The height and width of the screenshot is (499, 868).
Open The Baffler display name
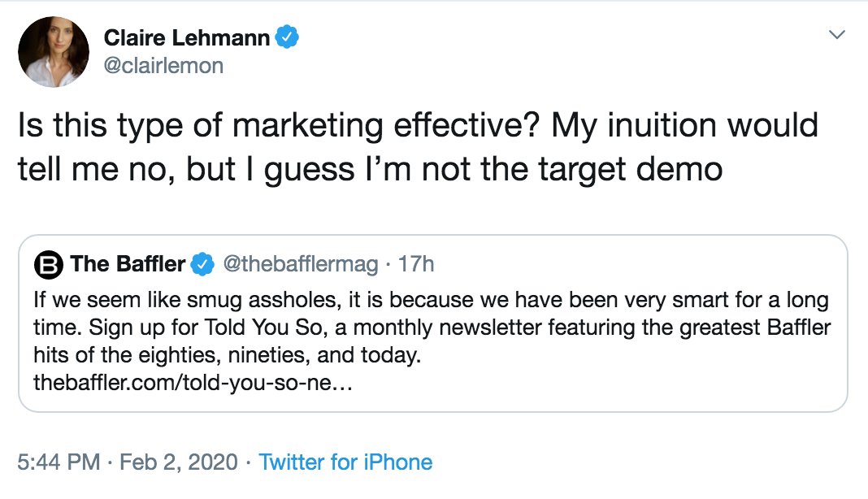[x=128, y=264]
